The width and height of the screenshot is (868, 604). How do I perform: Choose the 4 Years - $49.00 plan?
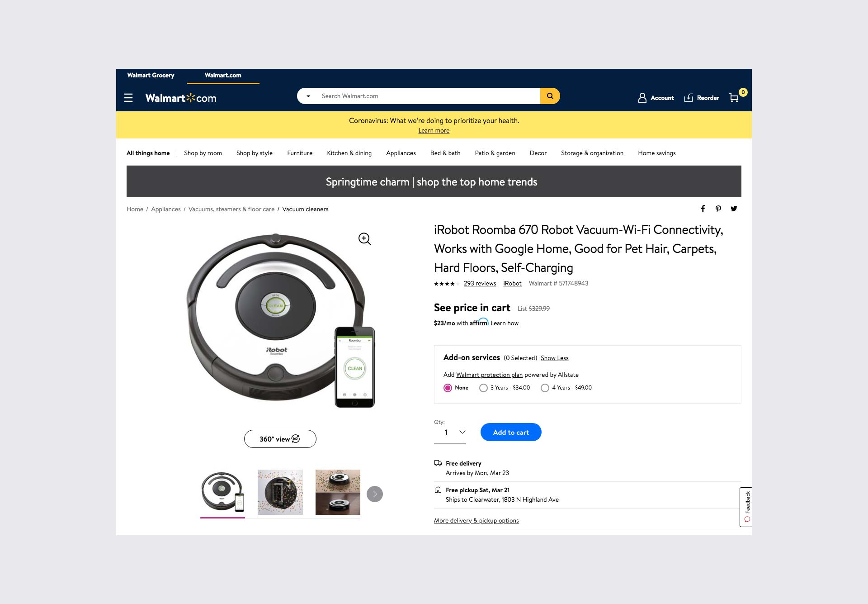(x=545, y=388)
